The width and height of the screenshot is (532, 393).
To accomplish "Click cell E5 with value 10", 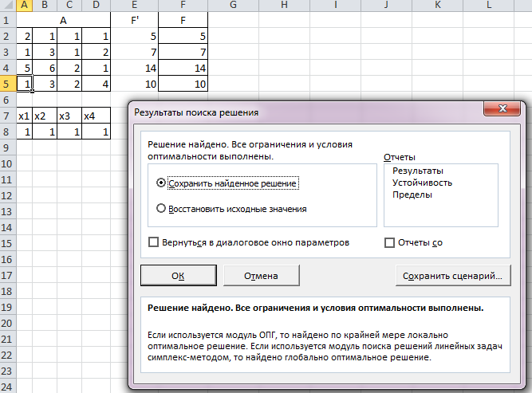I will [x=134, y=84].
